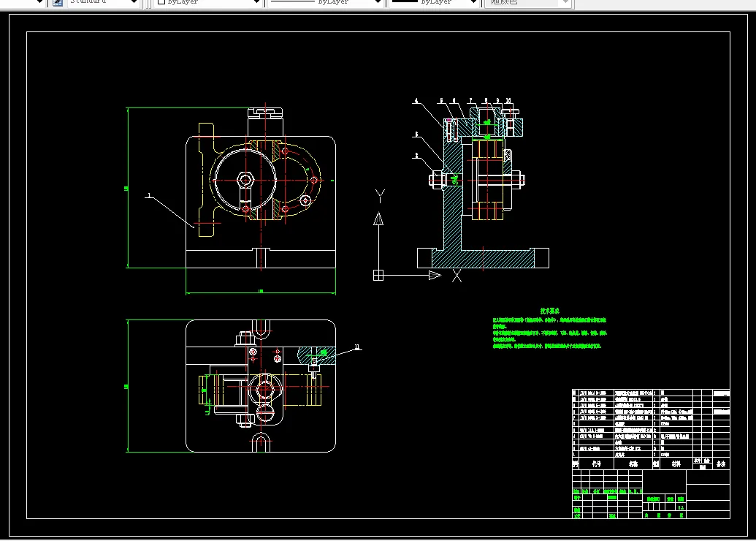This screenshot has width=756, height=541.
Task: Click the 备注 column header in parts list
Action: (721, 464)
